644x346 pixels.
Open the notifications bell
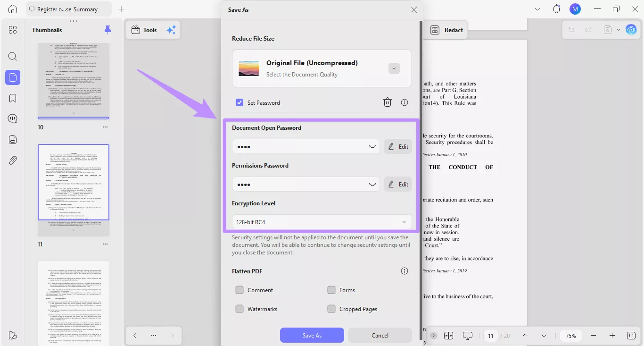[x=557, y=9]
